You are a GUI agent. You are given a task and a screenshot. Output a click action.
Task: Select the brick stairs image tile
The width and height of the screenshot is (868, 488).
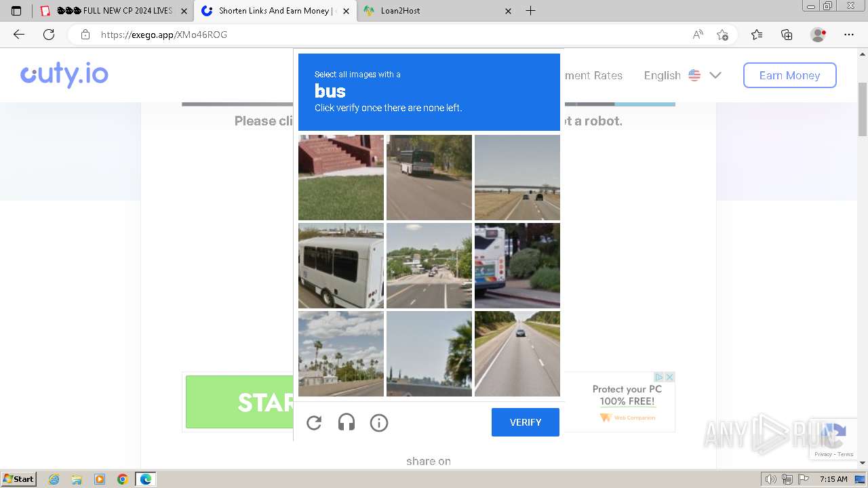tap(341, 178)
